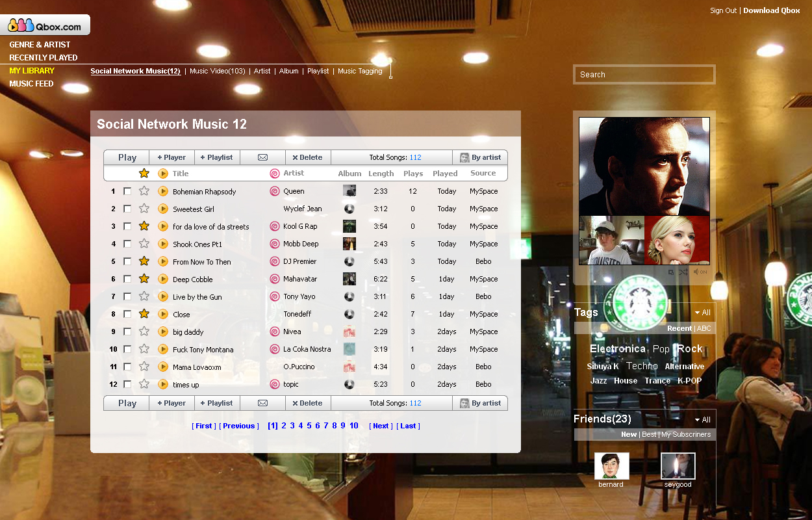Screen dimensions: 812x520
Task: Check the box for Bohemian Rhapsody
Action: coord(127,191)
